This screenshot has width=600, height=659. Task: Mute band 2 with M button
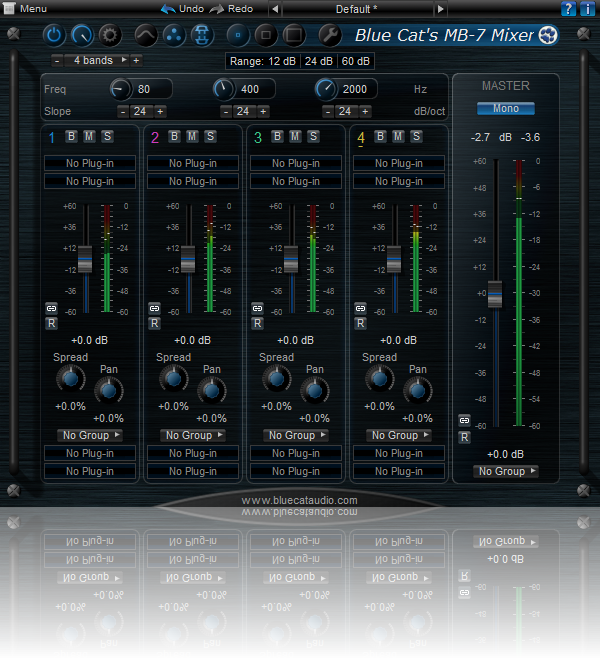coord(192,136)
